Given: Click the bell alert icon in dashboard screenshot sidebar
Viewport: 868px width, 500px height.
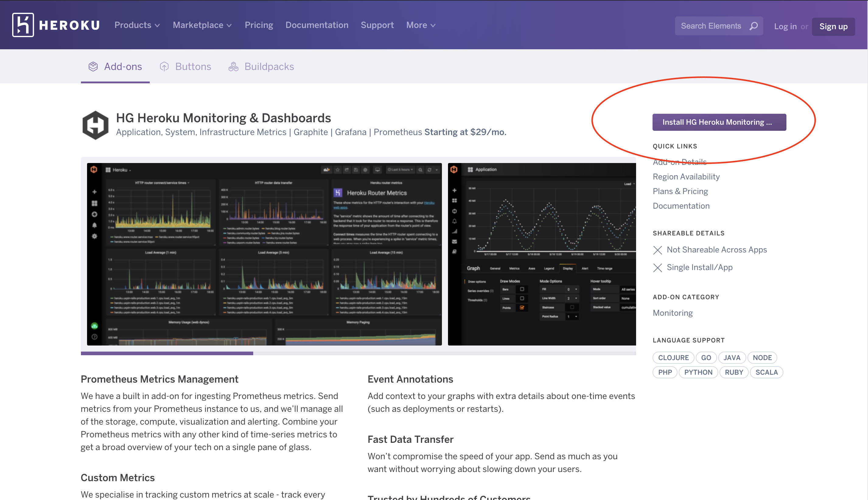Looking at the screenshot, I should (94, 225).
